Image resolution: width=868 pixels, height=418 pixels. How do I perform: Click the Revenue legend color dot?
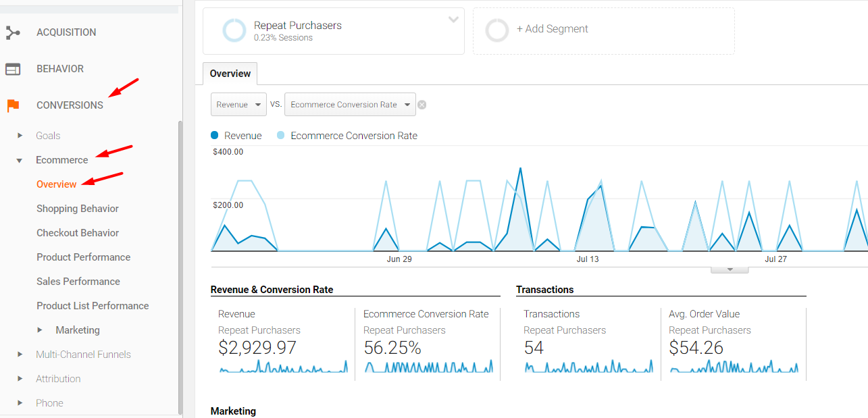point(215,136)
